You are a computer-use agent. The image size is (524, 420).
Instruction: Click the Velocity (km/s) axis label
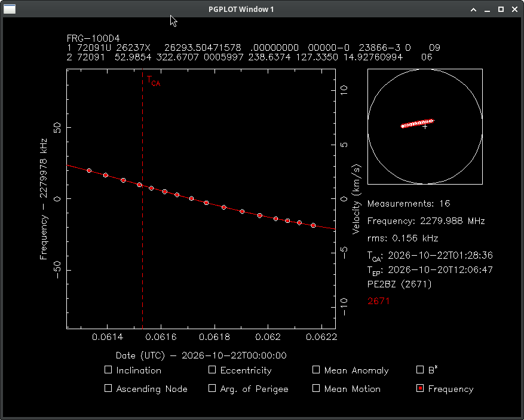(357, 199)
